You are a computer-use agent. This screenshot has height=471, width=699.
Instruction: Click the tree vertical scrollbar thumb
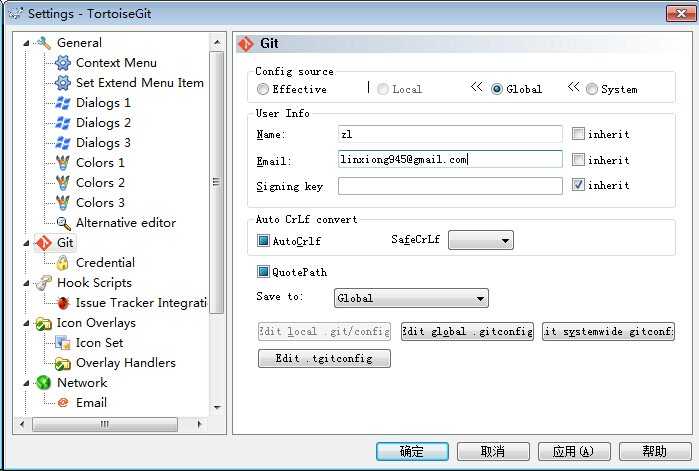217,182
